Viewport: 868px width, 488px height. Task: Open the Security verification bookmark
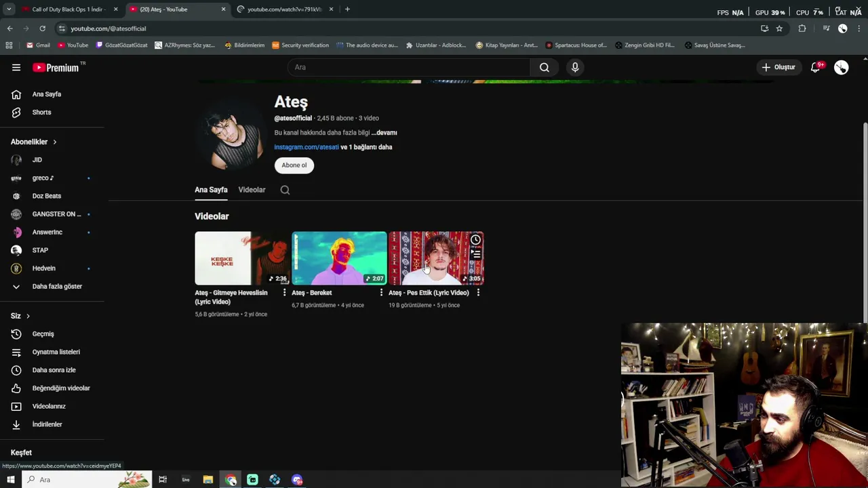300,45
